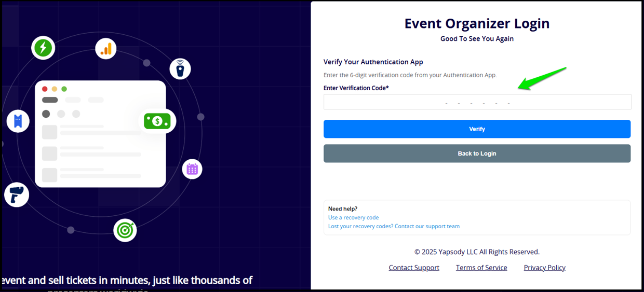Click the yellow dot in mock window
Image resolution: width=644 pixels, height=292 pixels.
pyautogui.click(x=55, y=89)
